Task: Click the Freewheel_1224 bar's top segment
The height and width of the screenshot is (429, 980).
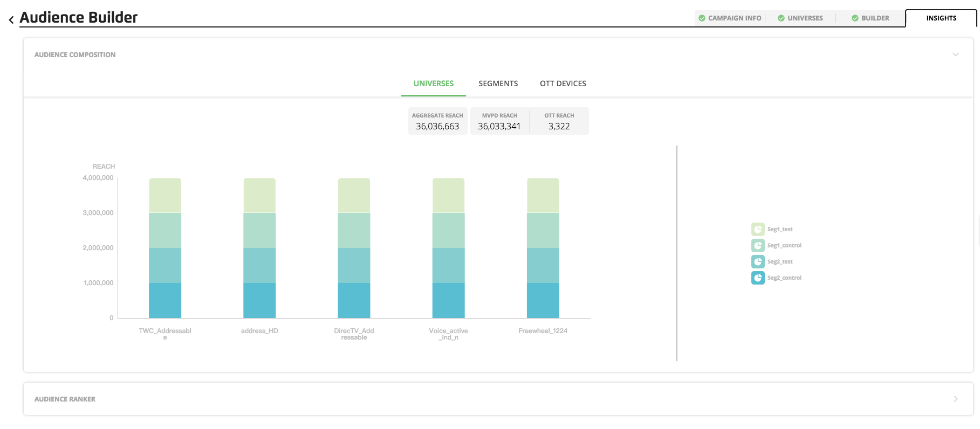Action: coord(543,196)
